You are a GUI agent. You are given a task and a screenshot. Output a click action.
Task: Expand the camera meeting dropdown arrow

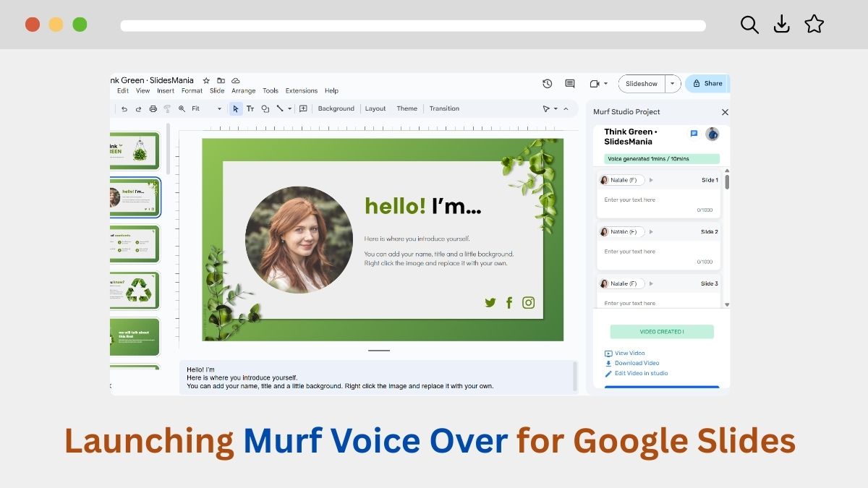pos(605,84)
